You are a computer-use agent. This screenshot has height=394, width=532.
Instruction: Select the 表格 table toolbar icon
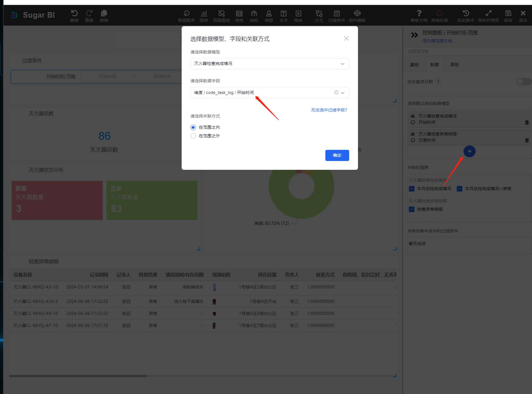click(239, 13)
